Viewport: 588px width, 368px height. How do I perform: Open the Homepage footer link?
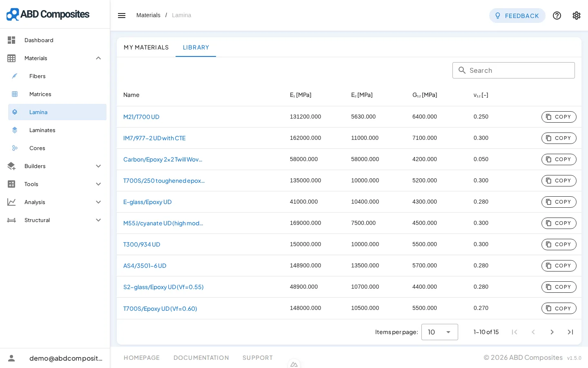tap(142, 358)
